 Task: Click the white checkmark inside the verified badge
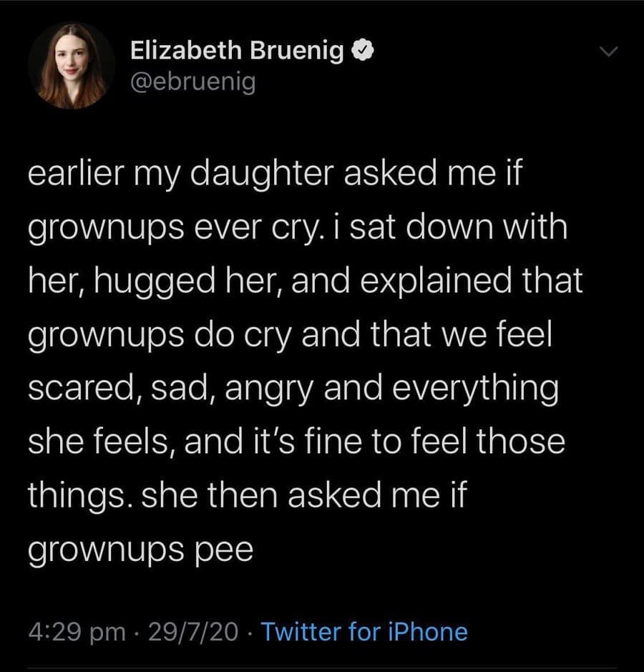coord(364,50)
